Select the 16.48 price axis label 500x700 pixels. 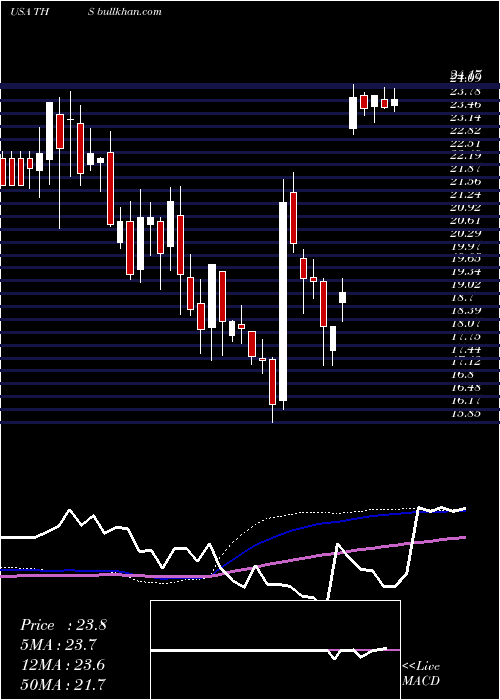(x=465, y=388)
